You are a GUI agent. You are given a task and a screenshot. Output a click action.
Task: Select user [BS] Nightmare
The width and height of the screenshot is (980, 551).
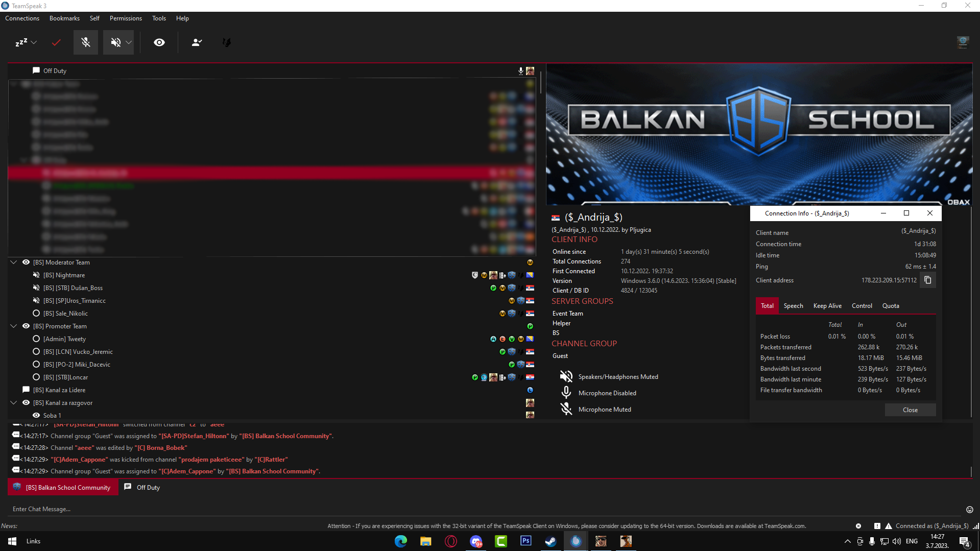[x=64, y=275]
